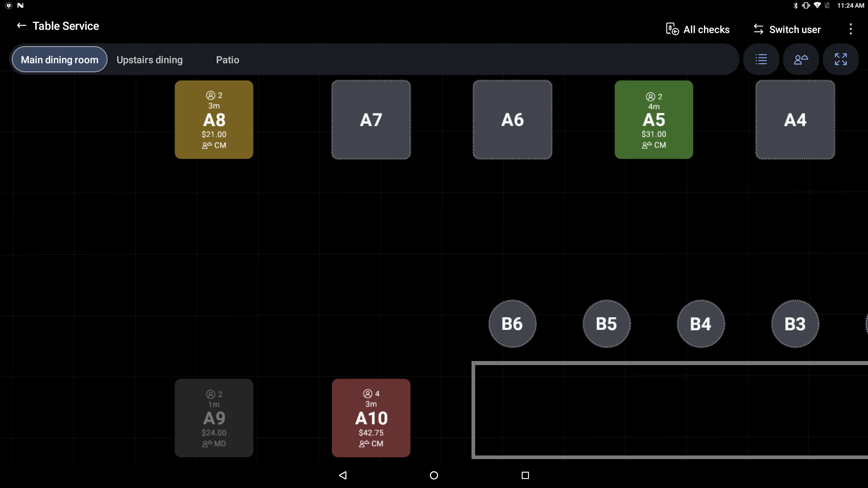Open the check on table A8
Image resolution: width=868 pixels, height=488 pixels.
click(213, 119)
